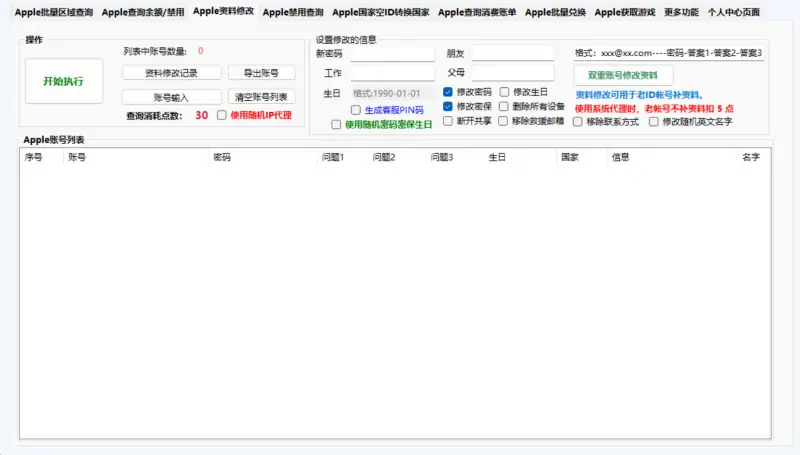Click the 新密码 input field

[392, 54]
